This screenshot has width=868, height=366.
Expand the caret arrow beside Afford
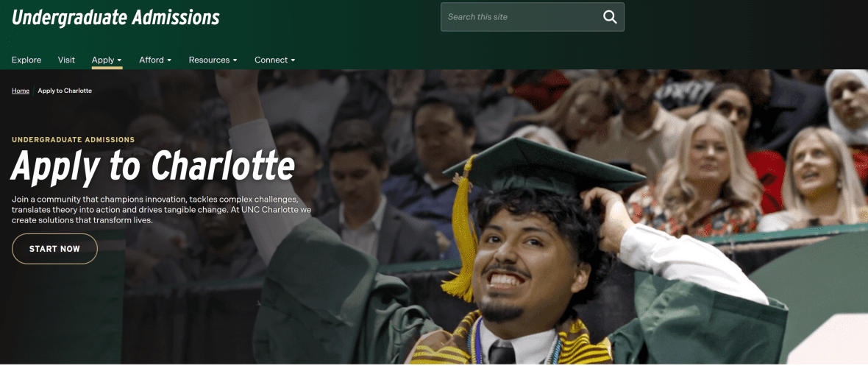tap(169, 60)
